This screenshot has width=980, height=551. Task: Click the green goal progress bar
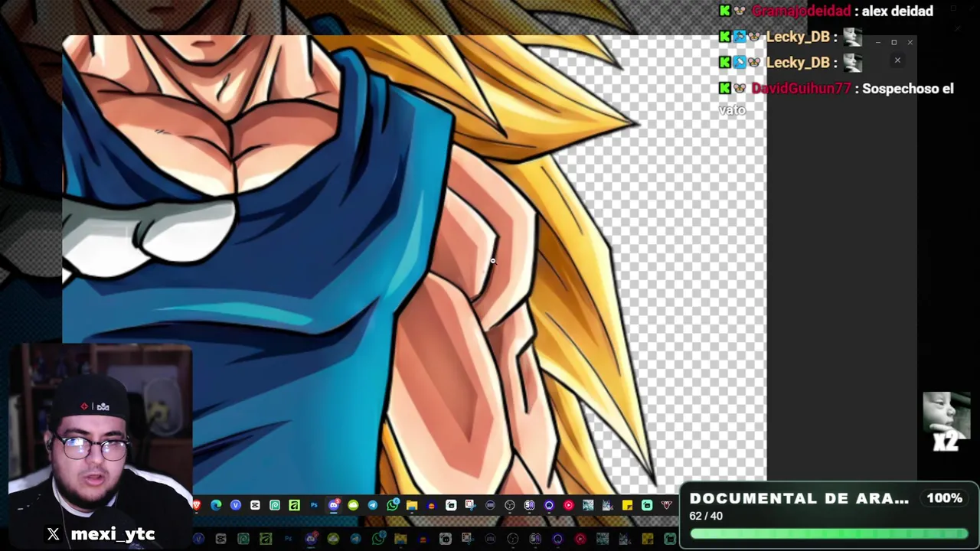point(828,533)
